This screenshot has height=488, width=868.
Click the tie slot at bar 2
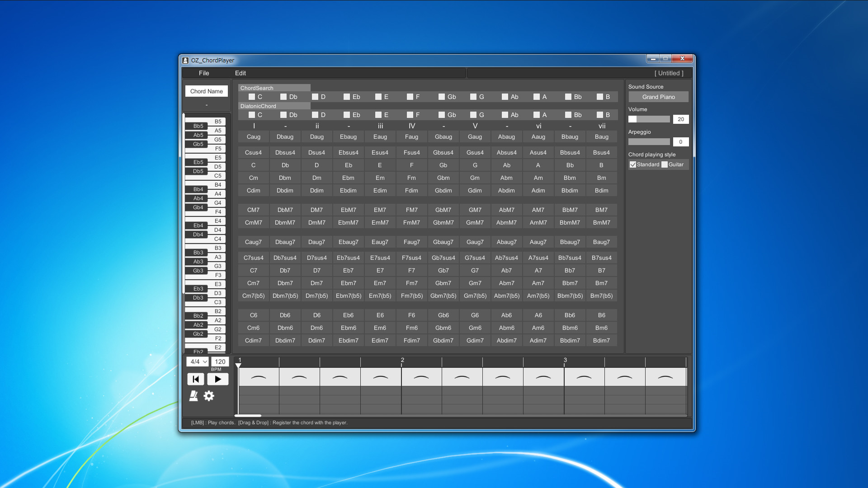(x=421, y=377)
